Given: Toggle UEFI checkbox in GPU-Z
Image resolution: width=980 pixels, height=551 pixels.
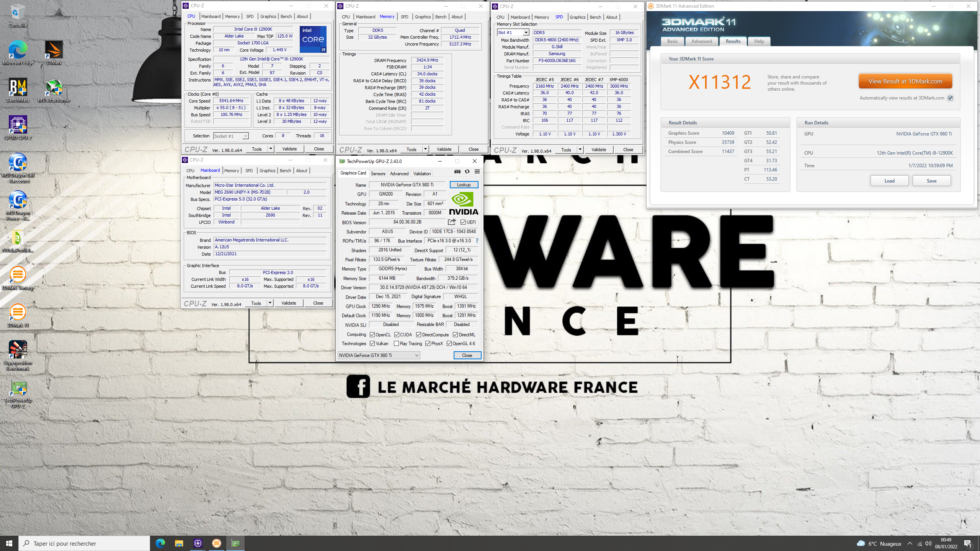Looking at the screenshot, I should coord(463,222).
